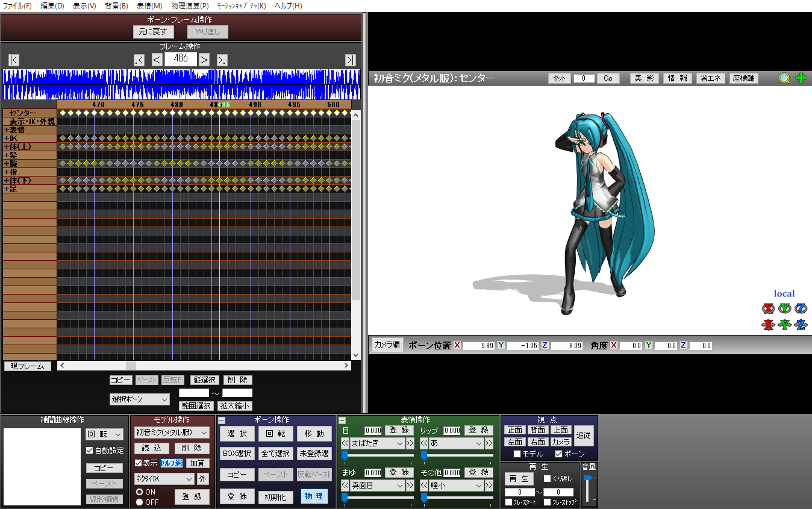Viewport: 812px width, 509px height.
Task: Click >> beside 瞳小 other morph
Action: point(489,486)
